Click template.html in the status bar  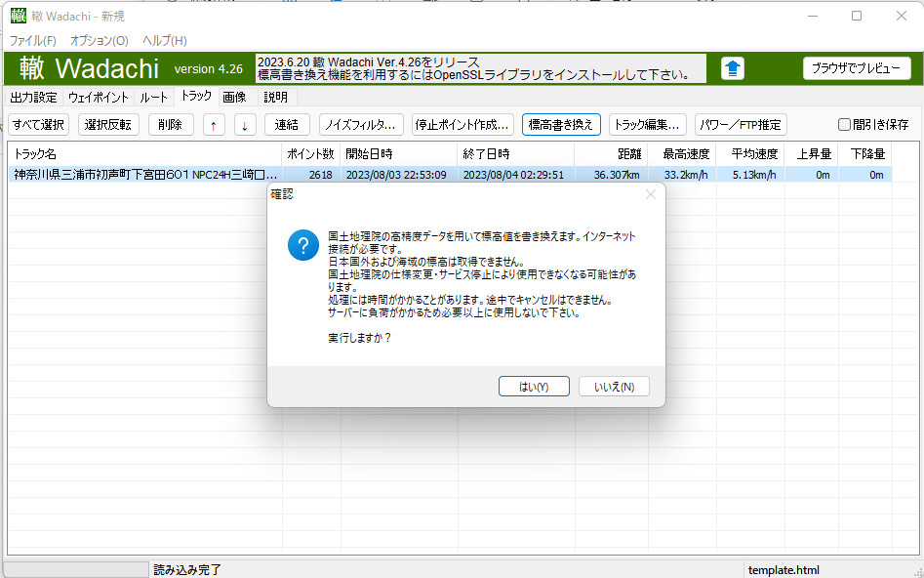click(783, 570)
